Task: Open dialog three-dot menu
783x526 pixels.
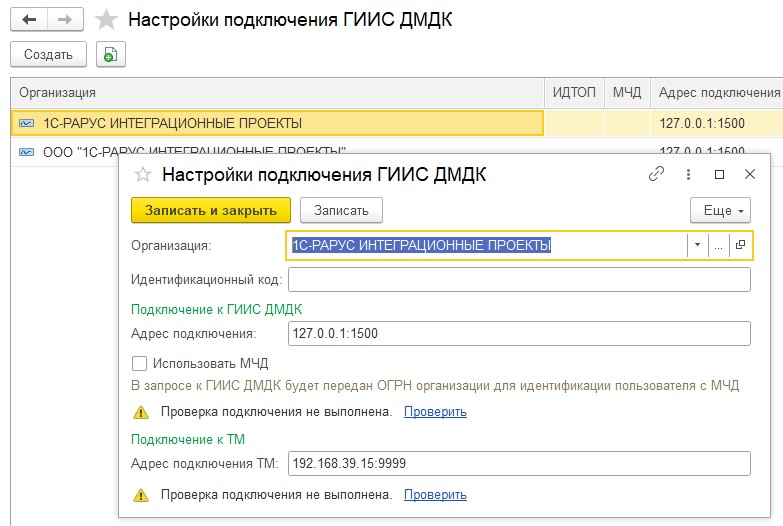Action: [x=688, y=174]
